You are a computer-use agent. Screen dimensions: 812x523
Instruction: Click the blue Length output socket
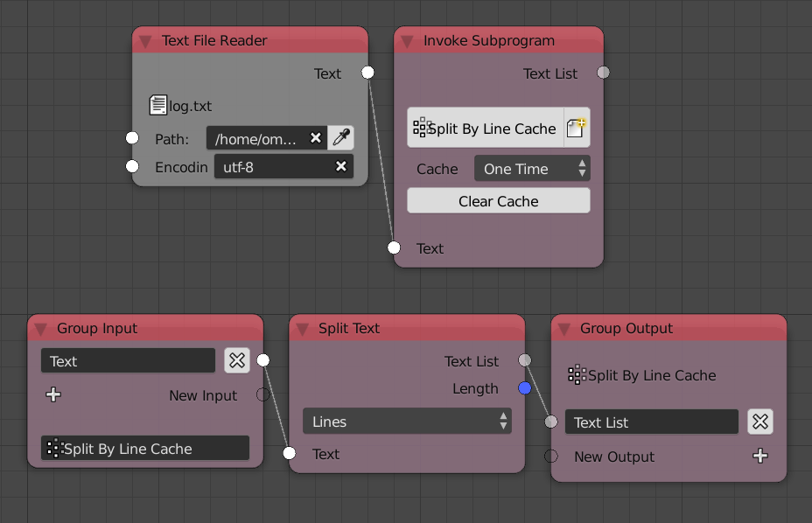click(525, 387)
